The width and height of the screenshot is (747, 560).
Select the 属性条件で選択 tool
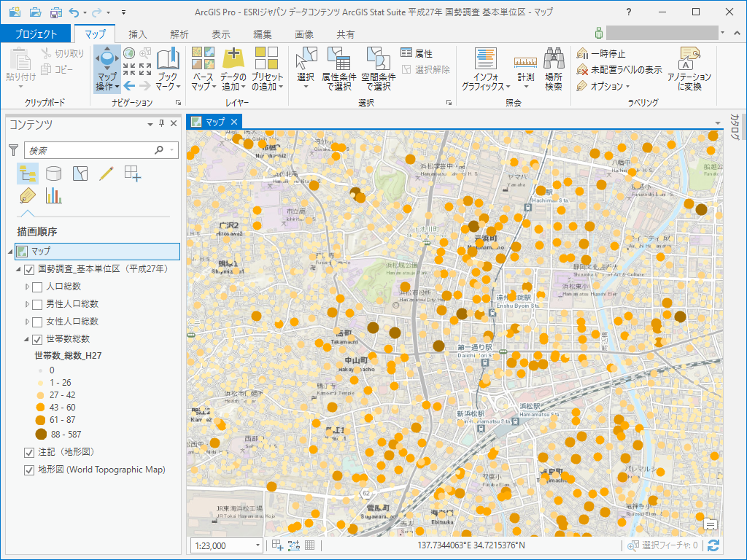[339, 58]
